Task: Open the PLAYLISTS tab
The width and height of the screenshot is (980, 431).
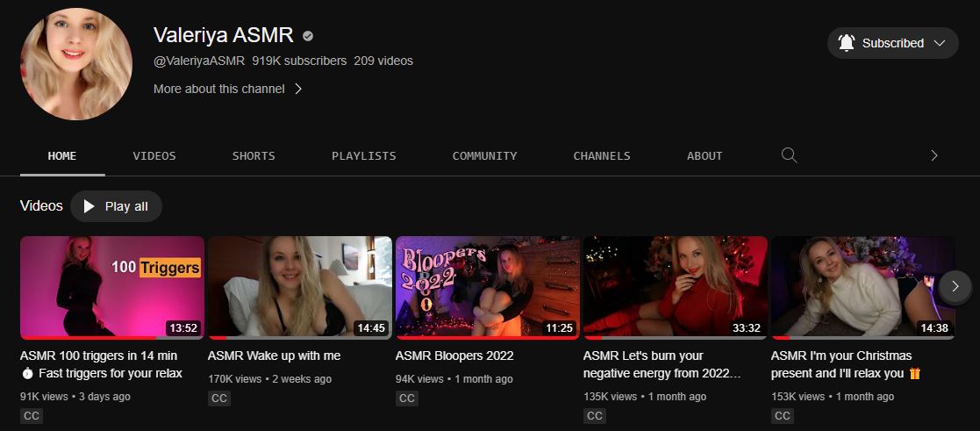Action: click(x=364, y=155)
